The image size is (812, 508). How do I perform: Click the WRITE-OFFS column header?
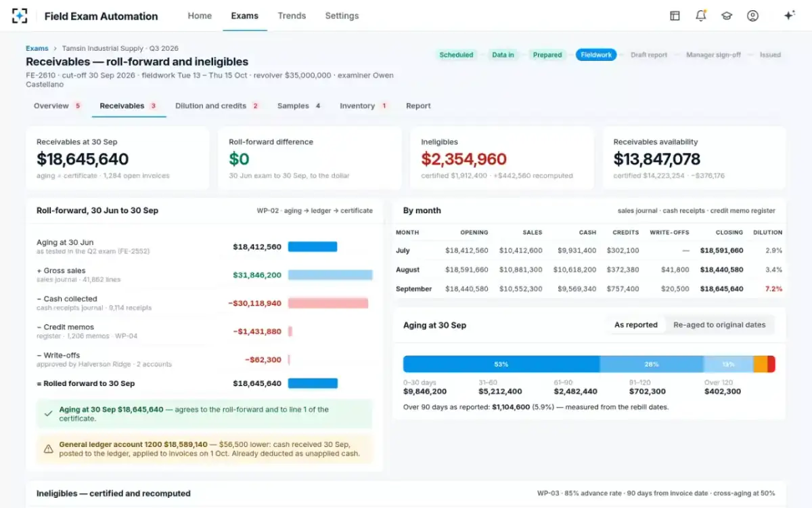tap(669, 232)
